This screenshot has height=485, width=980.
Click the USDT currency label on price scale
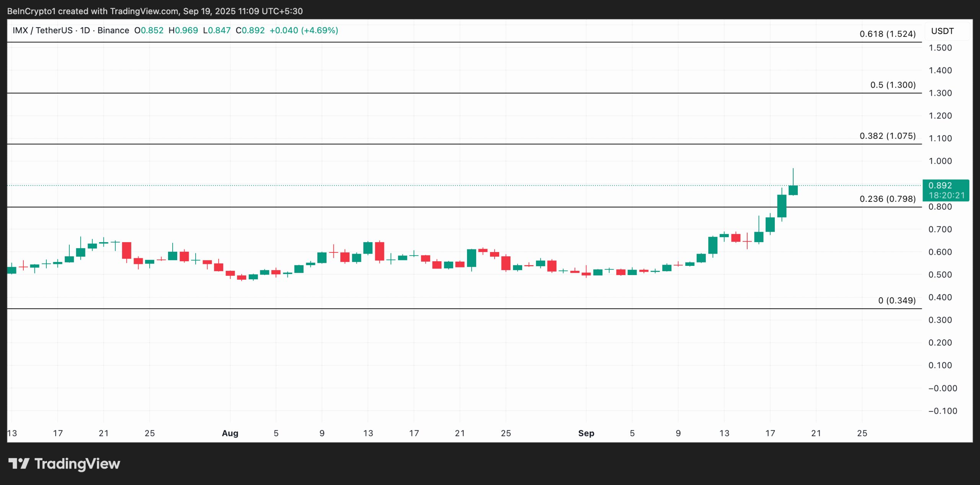[x=943, y=31]
